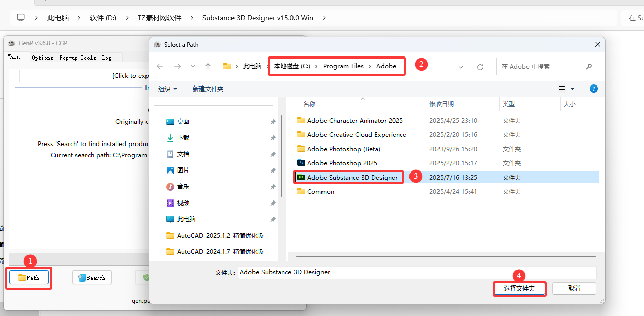644x316 pixels.
Task: Click the Path button in GenP
Action: pyautogui.click(x=29, y=277)
